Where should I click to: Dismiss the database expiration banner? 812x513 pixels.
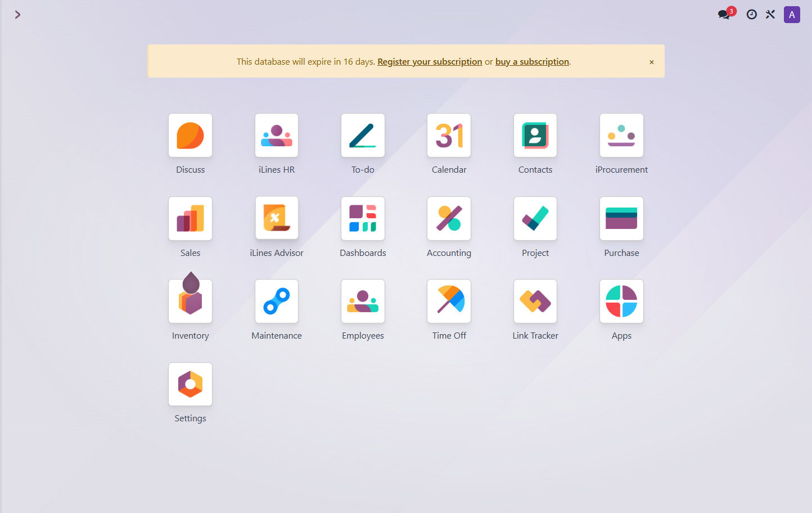pyautogui.click(x=652, y=62)
